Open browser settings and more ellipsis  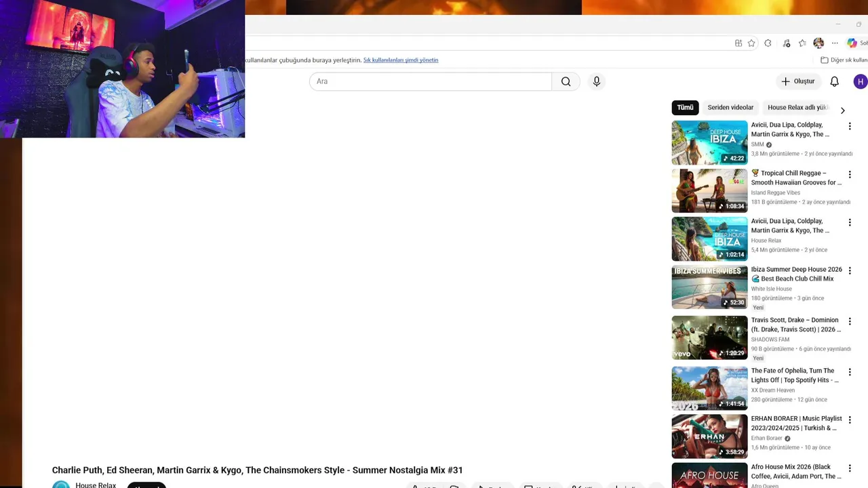[835, 43]
